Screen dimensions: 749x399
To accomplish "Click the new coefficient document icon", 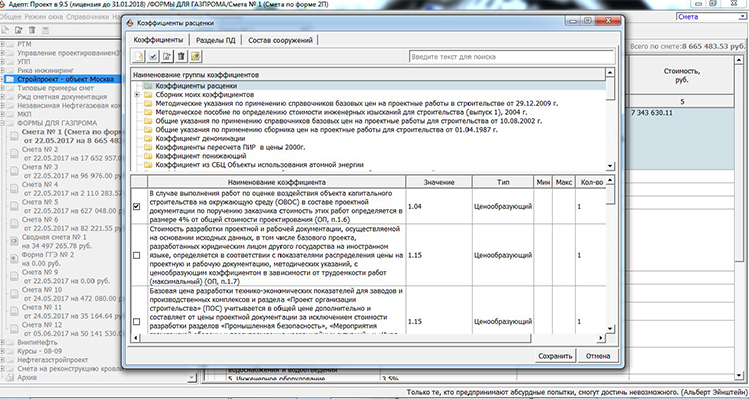I will click(138, 56).
